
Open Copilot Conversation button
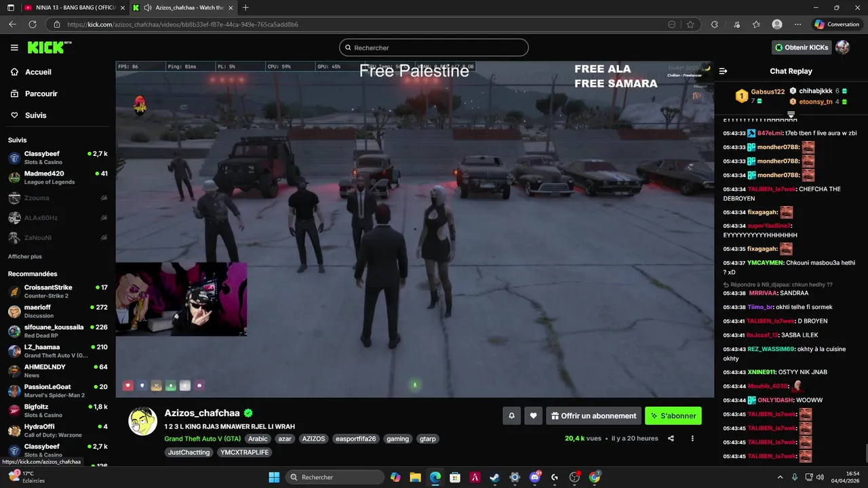pos(837,24)
